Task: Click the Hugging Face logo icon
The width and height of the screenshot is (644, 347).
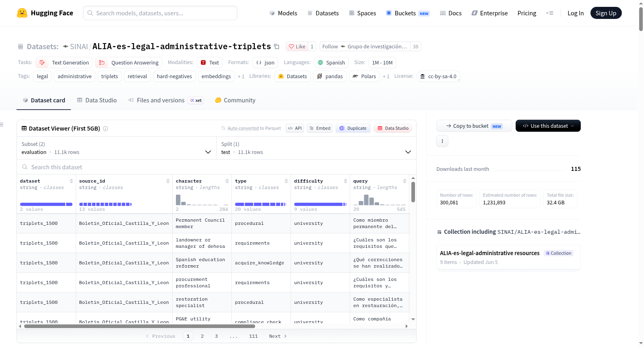Action: click(x=22, y=13)
